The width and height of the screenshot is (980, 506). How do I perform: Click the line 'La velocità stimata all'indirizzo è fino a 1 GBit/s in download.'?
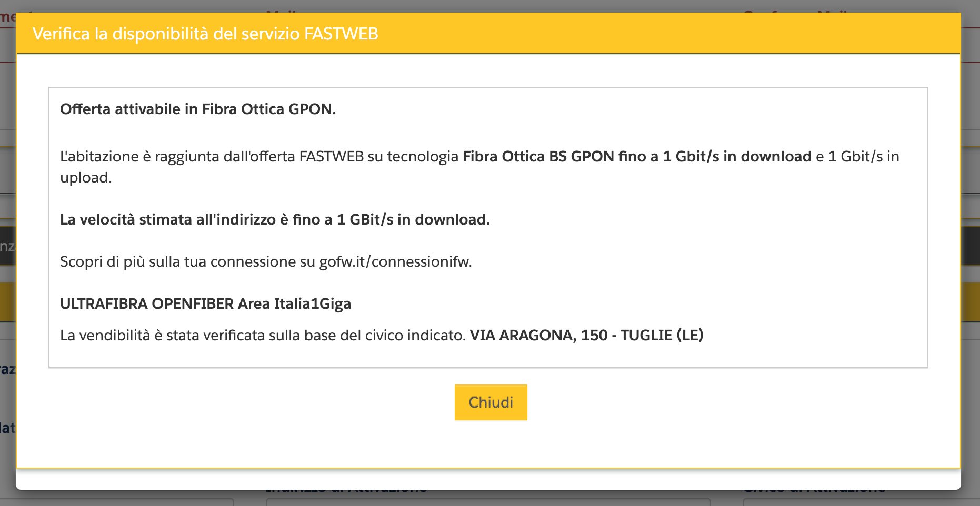pos(275,219)
